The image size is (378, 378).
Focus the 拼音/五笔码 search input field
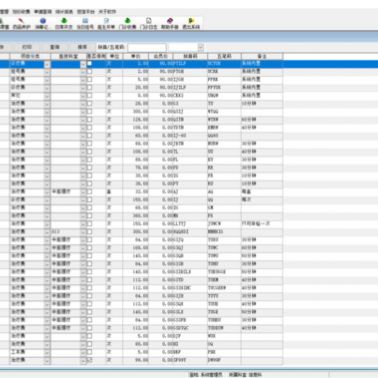(147, 47)
